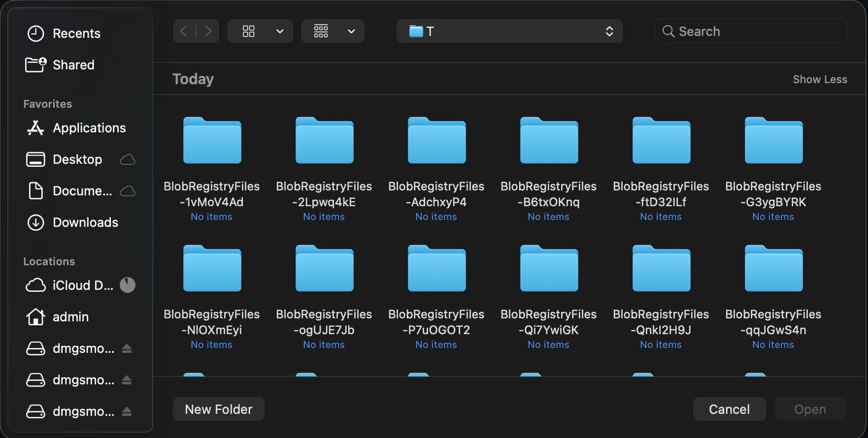Screen dimensions: 868x438
Task: Open the grouping options dropdown chevron
Action: tap(351, 31)
